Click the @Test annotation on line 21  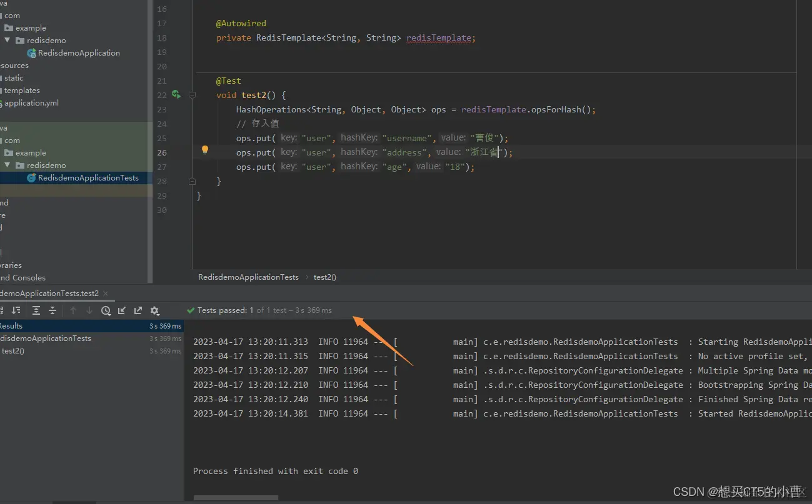click(229, 81)
